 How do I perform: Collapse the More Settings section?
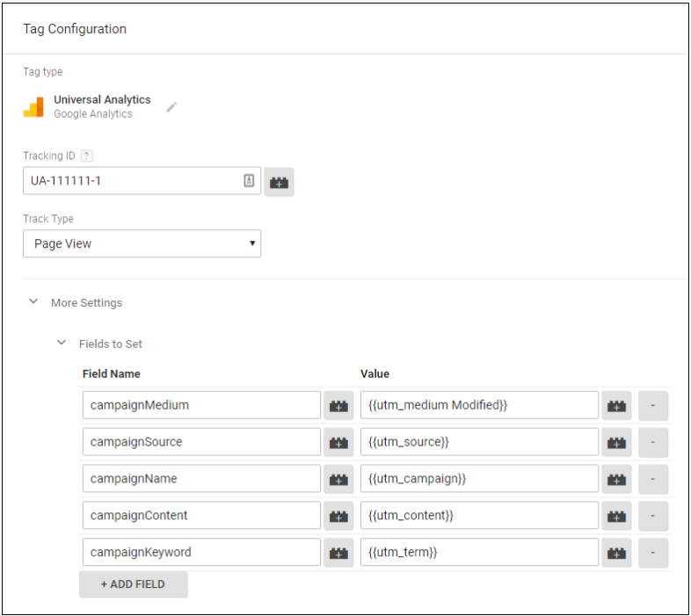33,302
